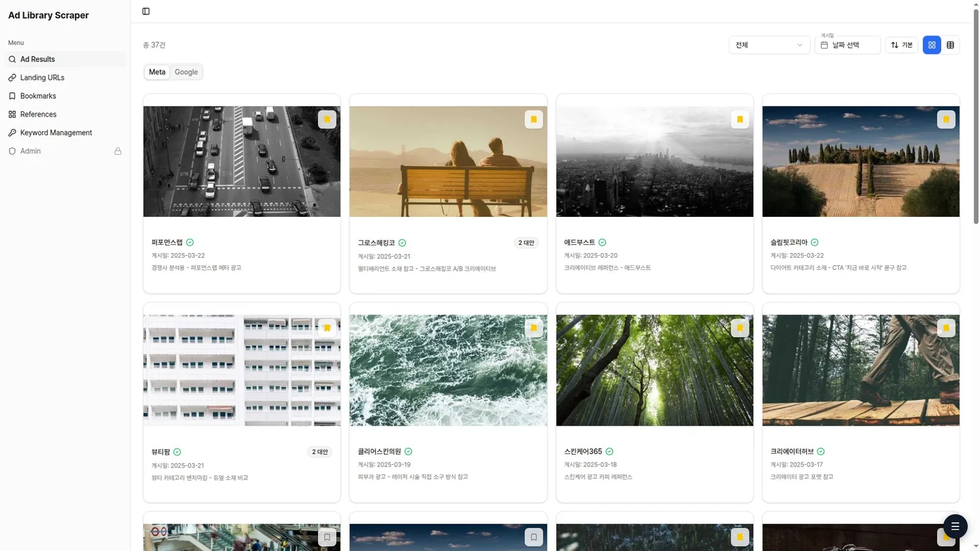The image size is (980, 551).
Task: Click verified check icon beside 크리에이터허브
Action: [820, 451]
